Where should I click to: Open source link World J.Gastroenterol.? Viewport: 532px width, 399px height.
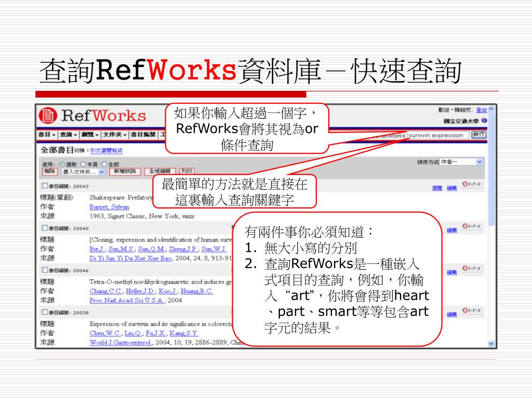pos(121,342)
